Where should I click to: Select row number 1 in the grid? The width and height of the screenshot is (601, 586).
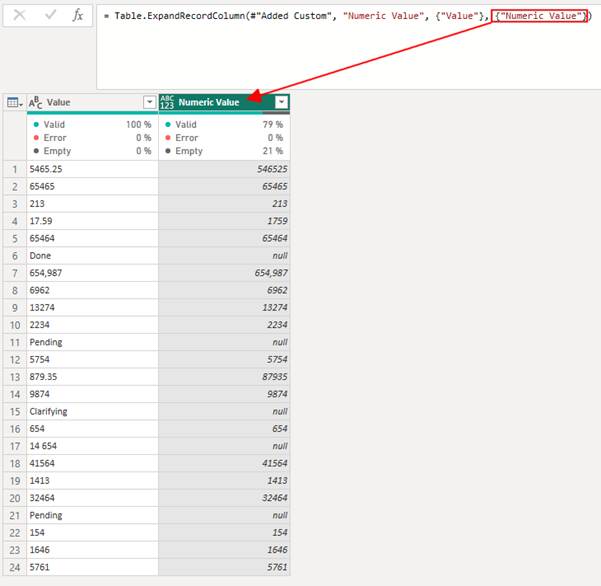15,169
